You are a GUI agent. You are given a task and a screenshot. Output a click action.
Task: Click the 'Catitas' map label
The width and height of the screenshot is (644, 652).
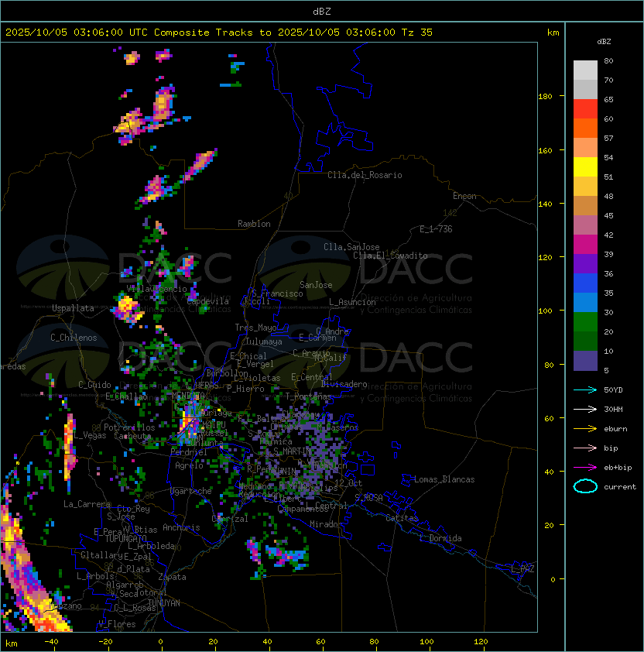[402, 518]
